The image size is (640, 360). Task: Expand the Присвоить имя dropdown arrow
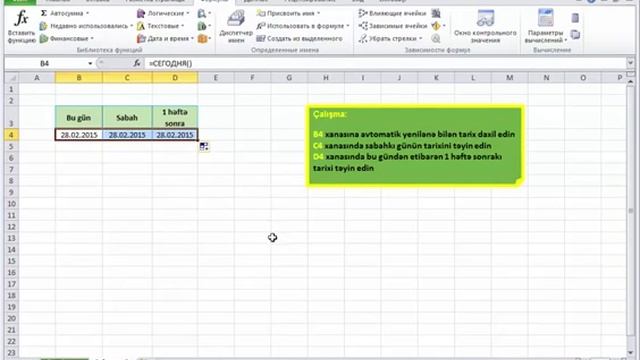(x=318, y=13)
